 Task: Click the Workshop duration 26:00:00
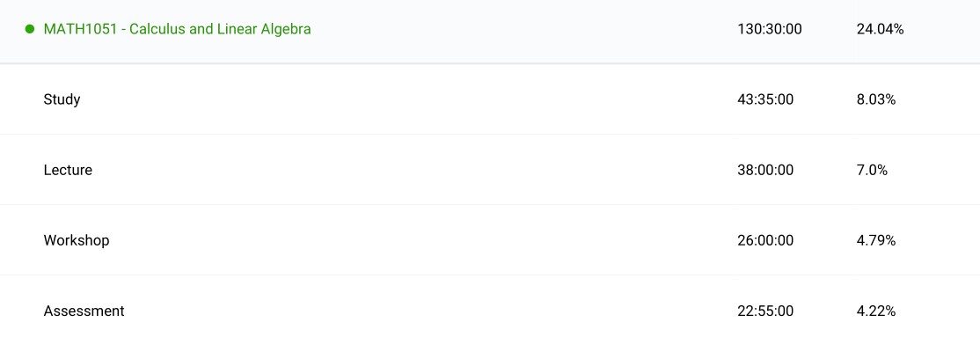point(765,241)
